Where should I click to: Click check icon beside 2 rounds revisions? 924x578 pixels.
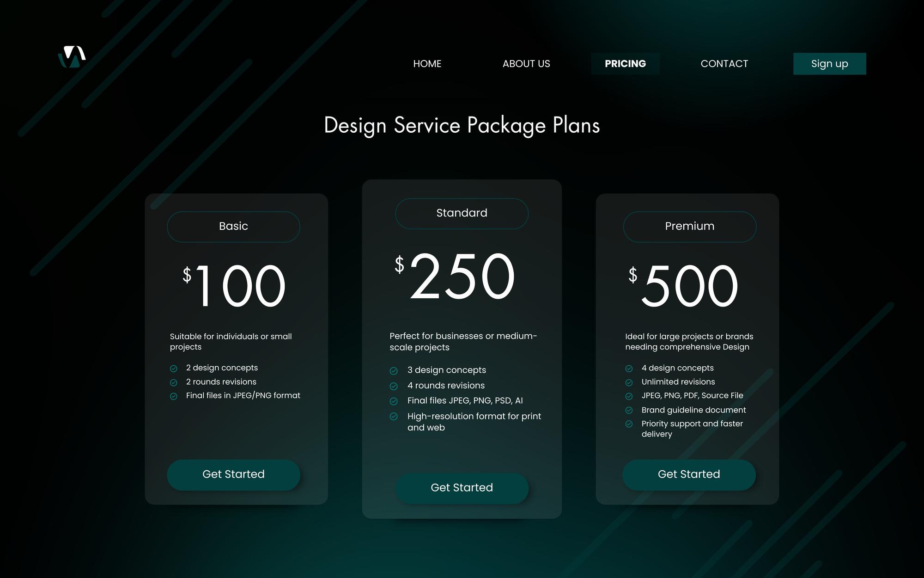174,382
